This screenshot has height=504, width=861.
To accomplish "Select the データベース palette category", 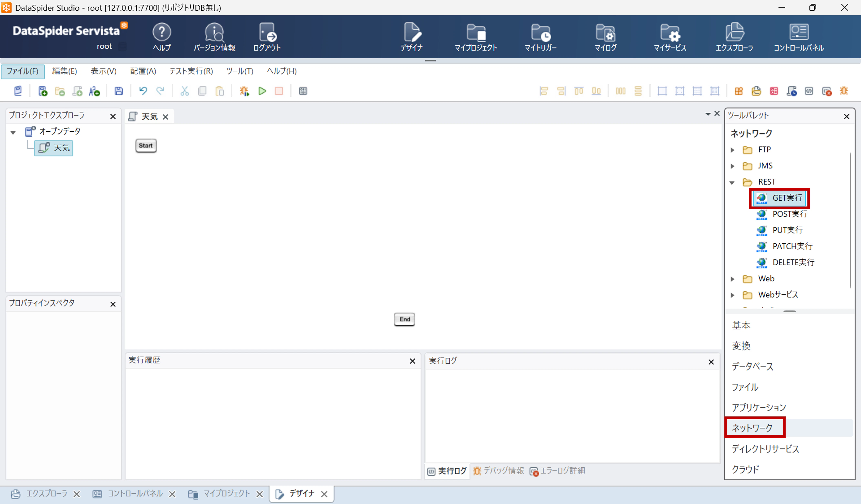I will pos(752,367).
